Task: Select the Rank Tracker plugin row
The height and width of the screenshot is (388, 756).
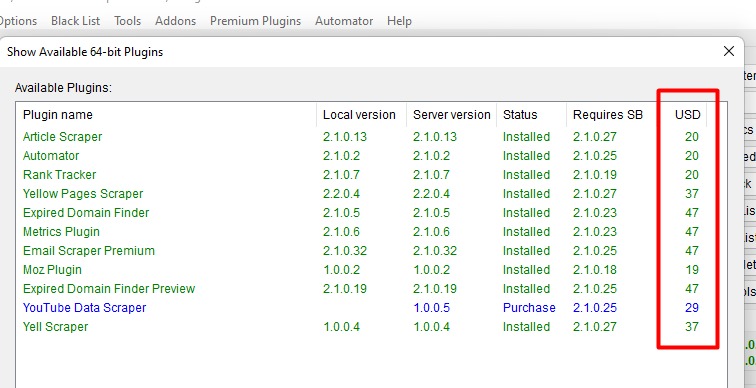Action: [x=362, y=174]
